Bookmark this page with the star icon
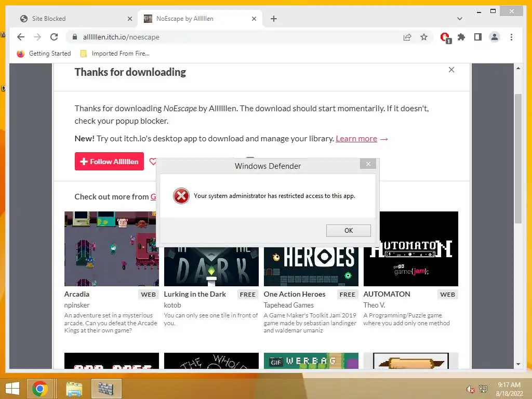 424,37
